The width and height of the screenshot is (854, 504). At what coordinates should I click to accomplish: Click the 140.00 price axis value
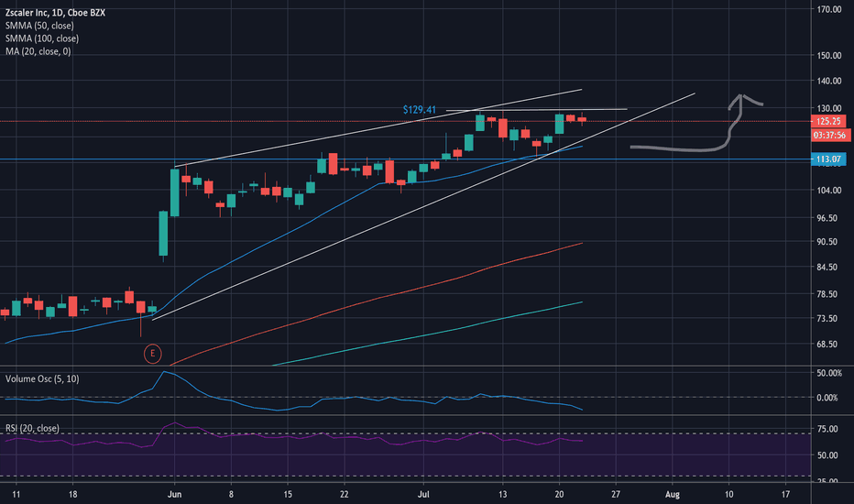click(829, 82)
